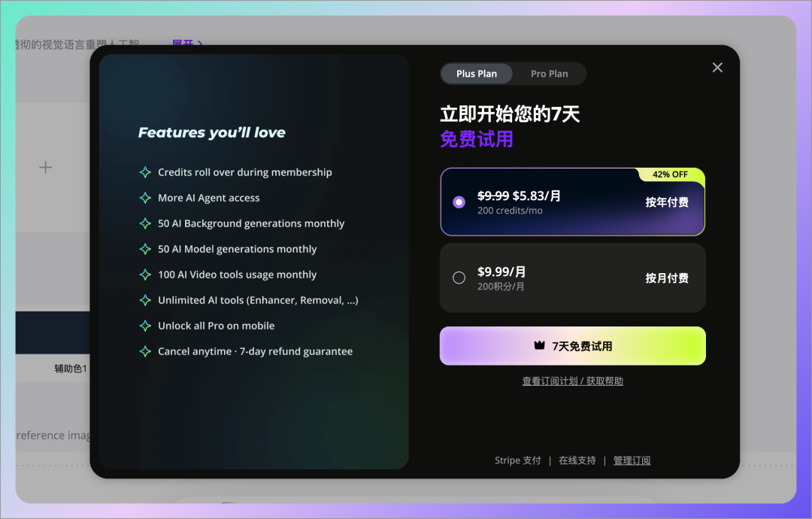
Task: Select the yearly $5.83/月 radio button
Action: pyautogui.click(x=459, y=202)
